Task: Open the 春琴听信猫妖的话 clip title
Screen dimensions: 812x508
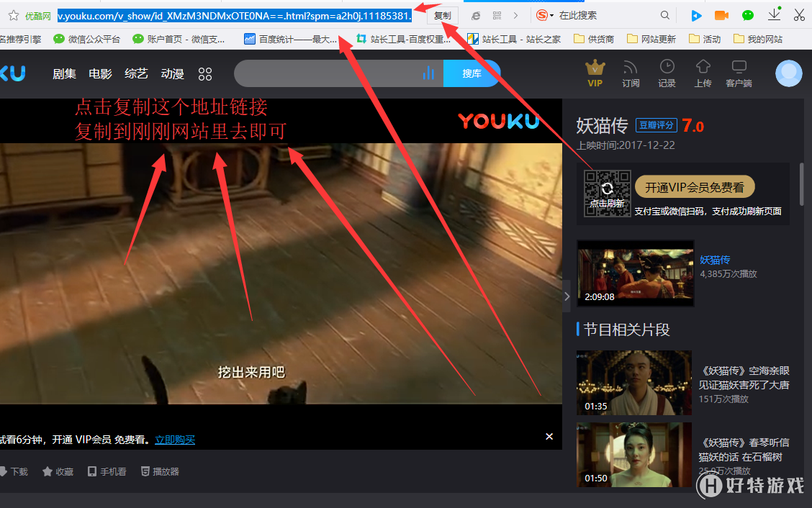Action: tap(744, 450)
